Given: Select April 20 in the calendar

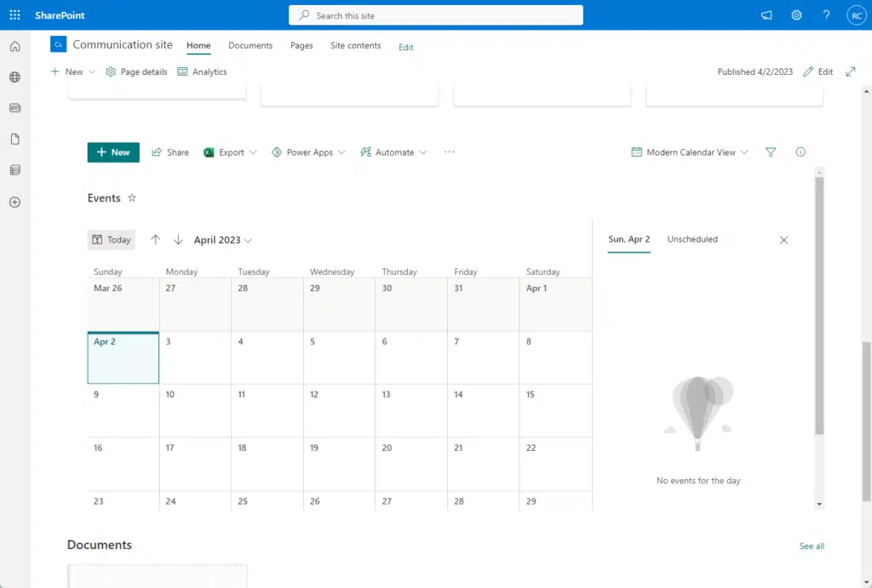Looking at the screenshot, I should click(x=411, y=464).
